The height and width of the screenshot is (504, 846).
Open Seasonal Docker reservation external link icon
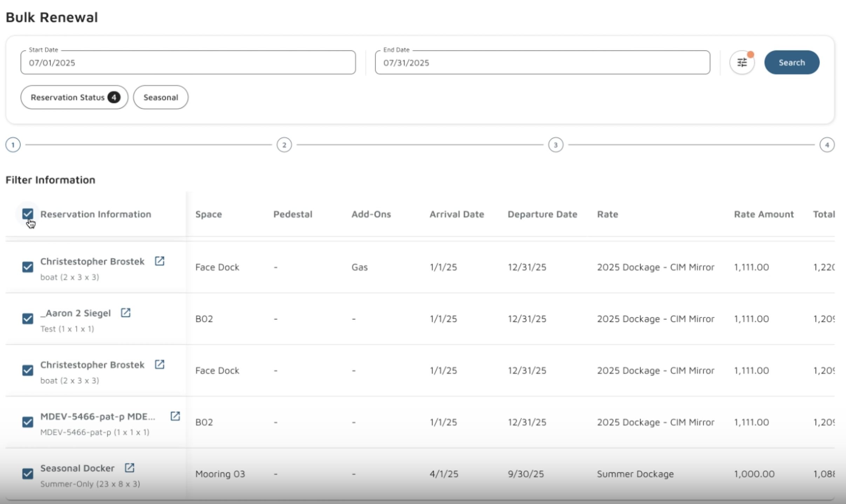(129, 468)
